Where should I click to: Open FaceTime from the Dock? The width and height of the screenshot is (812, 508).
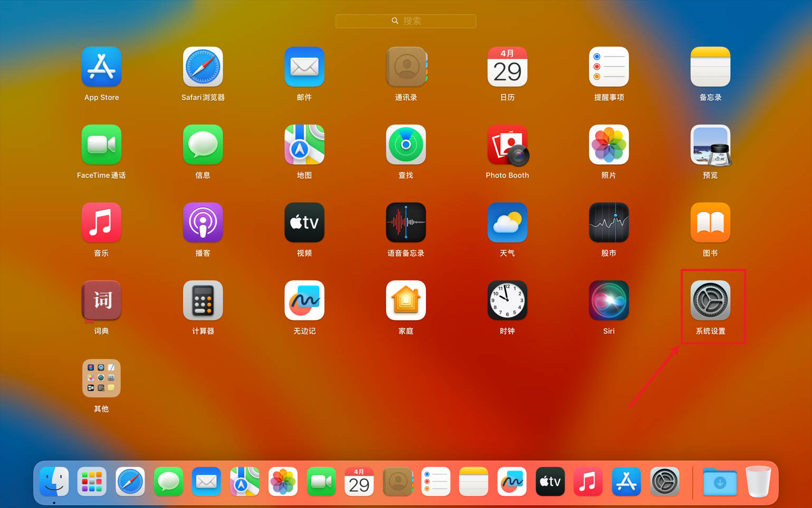click(x=321, y=482)
